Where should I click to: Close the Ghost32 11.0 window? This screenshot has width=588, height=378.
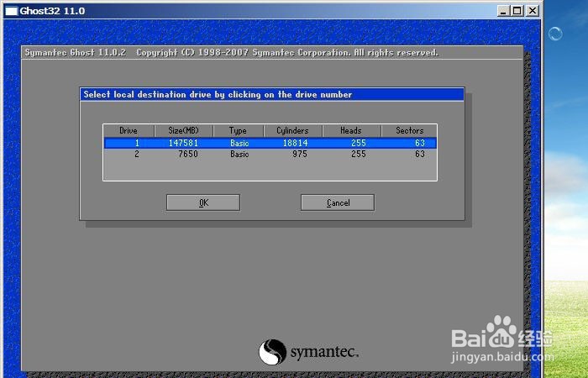[532, 11]
